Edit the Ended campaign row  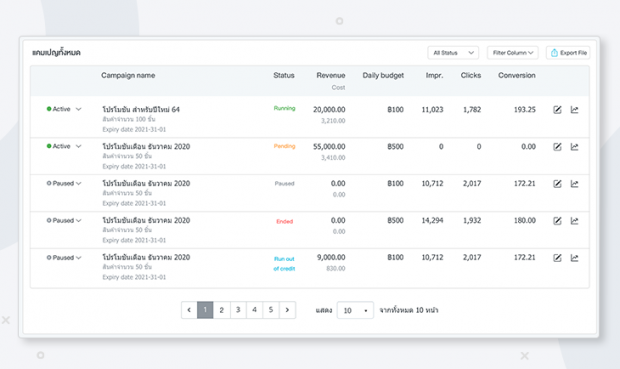tap(557, 221)
